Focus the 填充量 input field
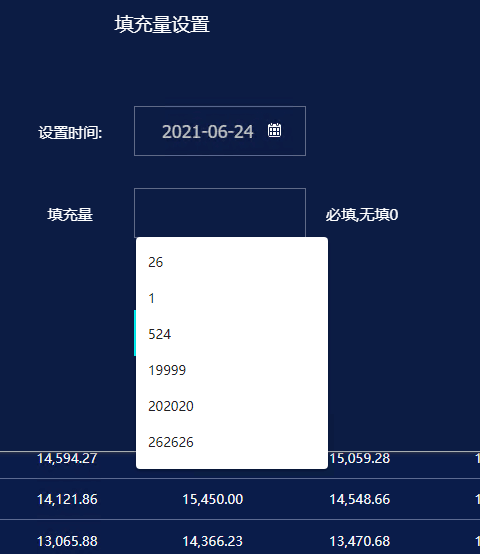The height and width of the screenshot is (554, 480). coord(220,213)
